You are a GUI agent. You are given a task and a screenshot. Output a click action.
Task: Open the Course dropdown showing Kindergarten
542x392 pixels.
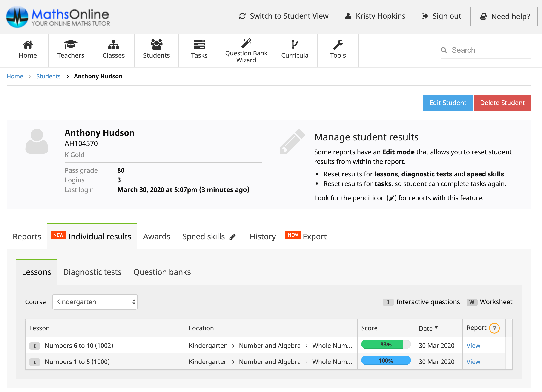click(95, 302)
